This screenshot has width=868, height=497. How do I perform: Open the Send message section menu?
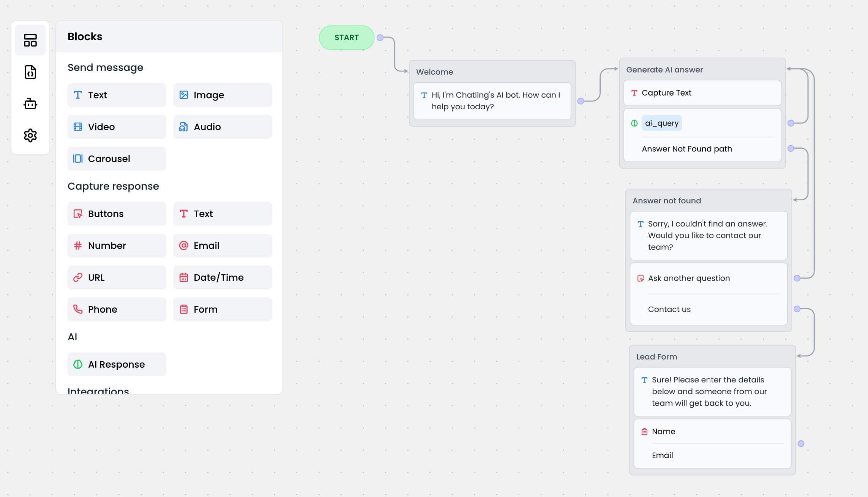pyautogui.click(x=106, y=67)
